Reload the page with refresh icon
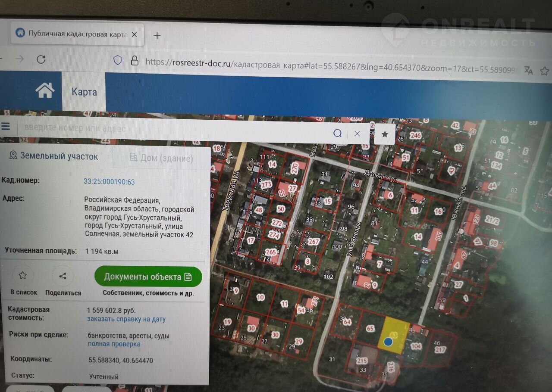This screenshot has height=392, width=552. point(41,59)
